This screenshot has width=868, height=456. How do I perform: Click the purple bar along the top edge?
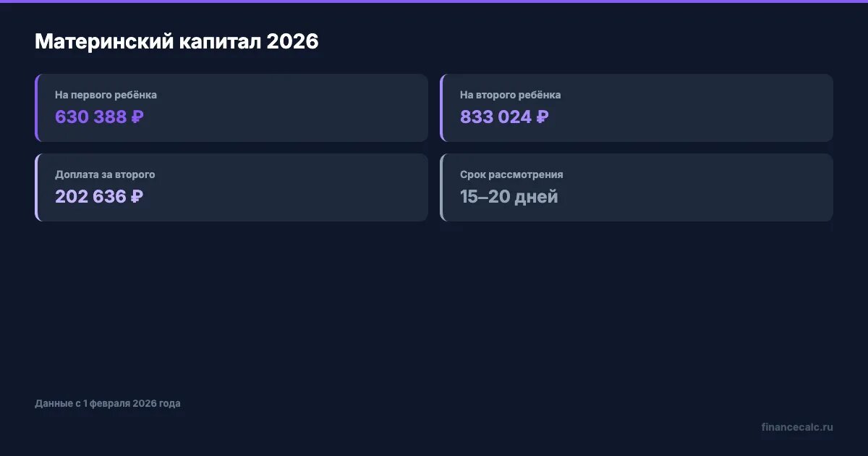[434, 1]
